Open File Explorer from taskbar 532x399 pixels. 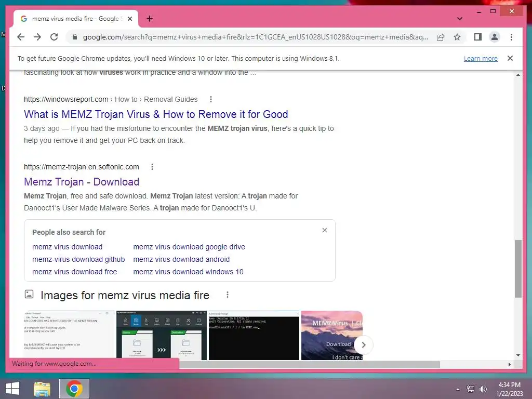click(x=42, y=389)
